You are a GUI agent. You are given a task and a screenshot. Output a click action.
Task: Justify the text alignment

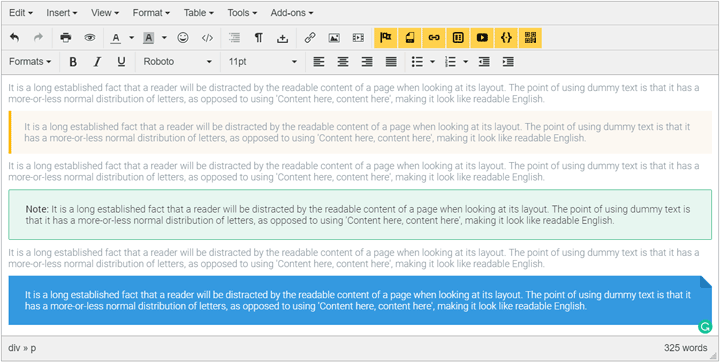click(x=391, y=62)
